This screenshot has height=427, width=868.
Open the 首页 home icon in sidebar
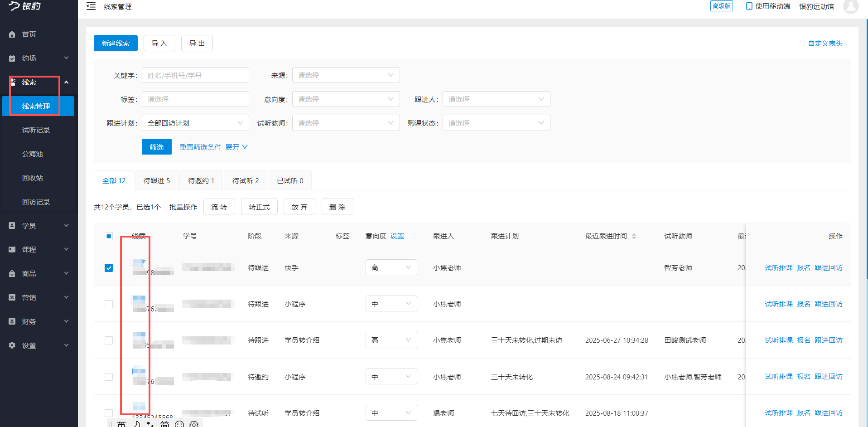(x=11, y=34)
